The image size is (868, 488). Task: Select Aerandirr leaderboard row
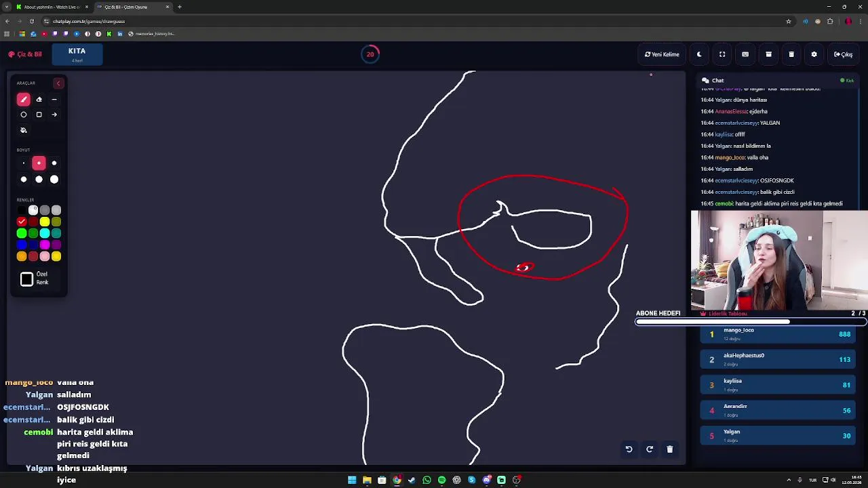[778, 410]
